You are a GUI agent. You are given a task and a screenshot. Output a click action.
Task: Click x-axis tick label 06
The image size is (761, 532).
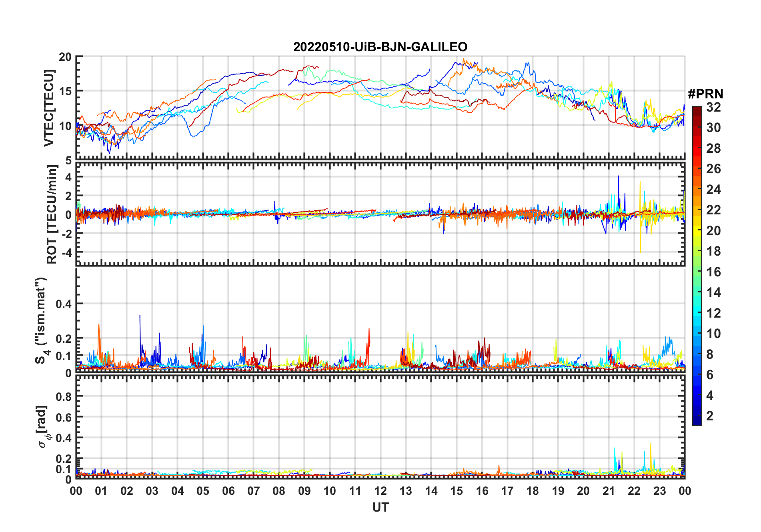228,491
